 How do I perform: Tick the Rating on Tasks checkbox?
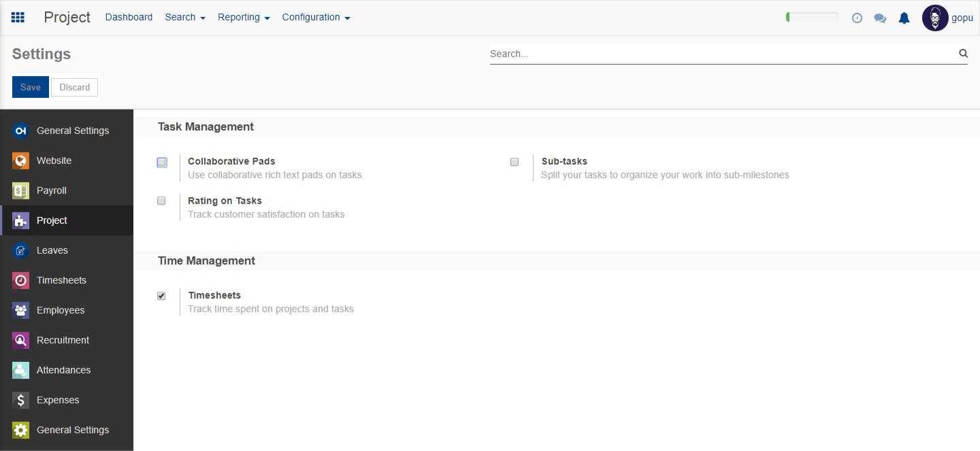(161, 201)
